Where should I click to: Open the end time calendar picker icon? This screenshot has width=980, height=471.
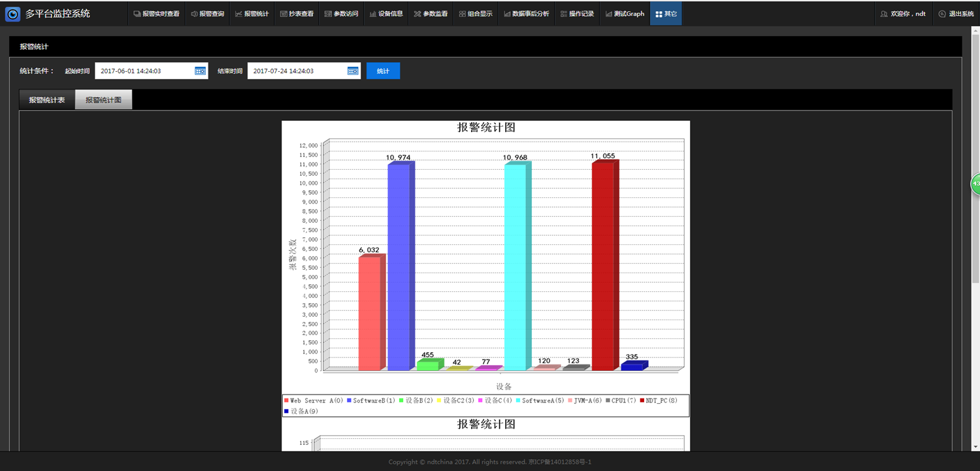coord(353,71)
